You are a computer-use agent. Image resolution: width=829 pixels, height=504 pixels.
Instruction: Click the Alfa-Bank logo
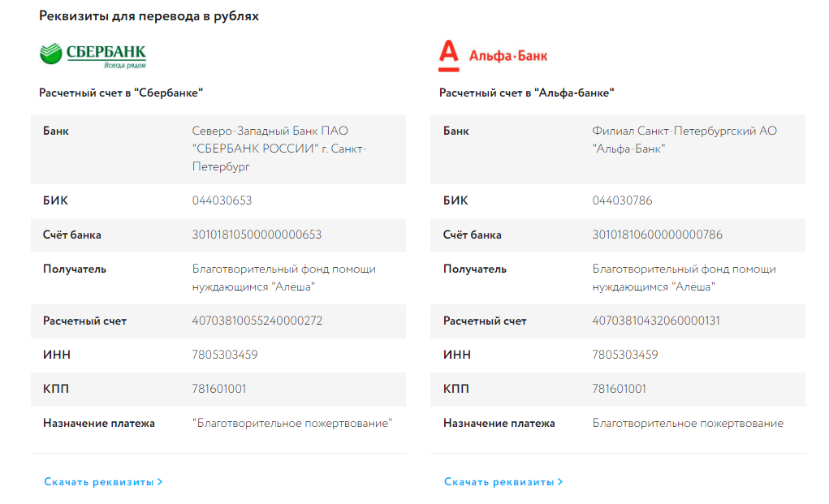click(493, 55)
